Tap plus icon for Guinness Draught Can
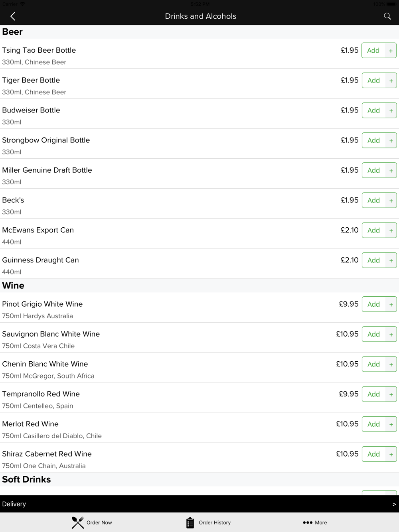 pos(391,260)
